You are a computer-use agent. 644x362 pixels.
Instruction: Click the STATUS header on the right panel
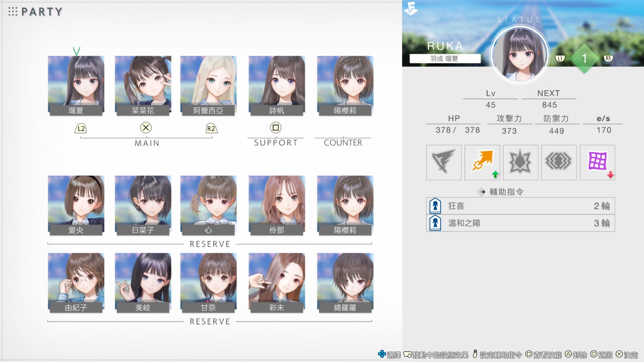[x=519, y=18]
